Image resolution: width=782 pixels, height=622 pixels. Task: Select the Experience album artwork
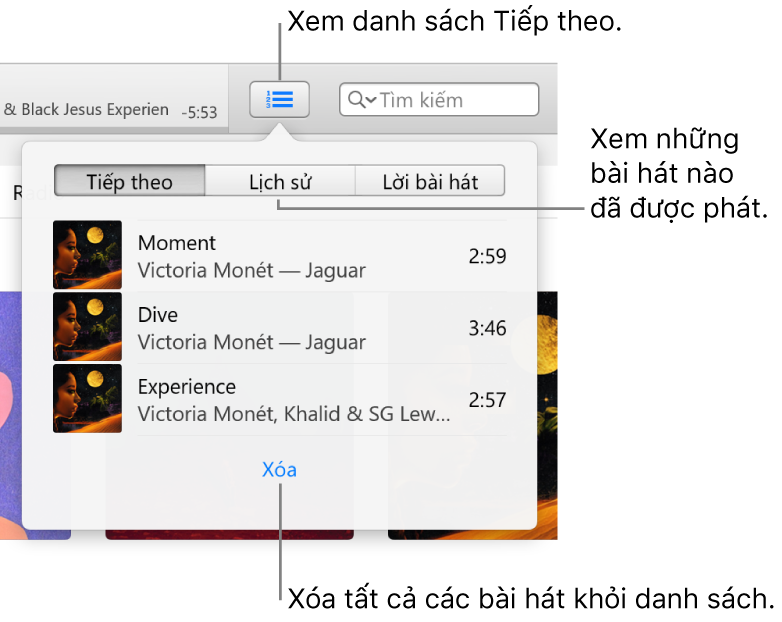point(87,399)
